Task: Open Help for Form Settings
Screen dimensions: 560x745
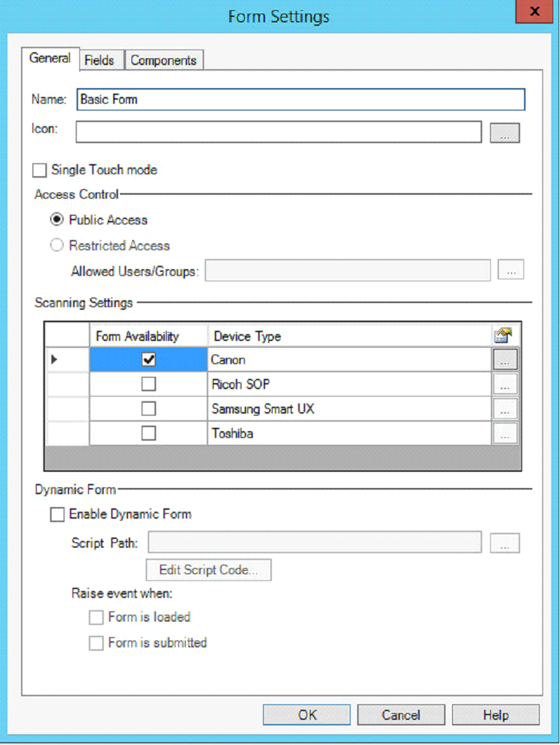Action: coord(496,715)
